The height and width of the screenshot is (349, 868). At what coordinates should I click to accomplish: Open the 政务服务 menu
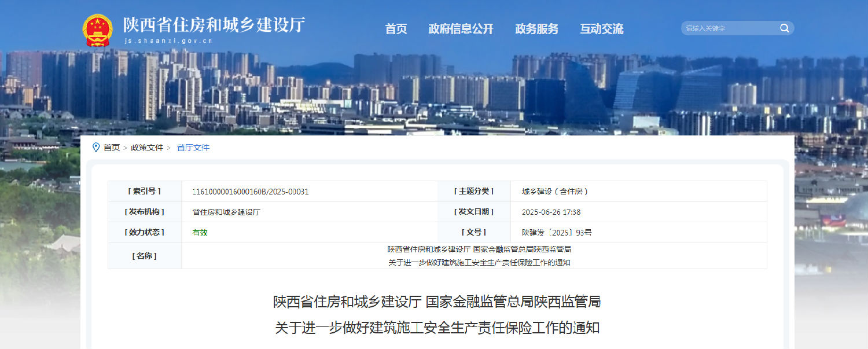pos(537,29)
